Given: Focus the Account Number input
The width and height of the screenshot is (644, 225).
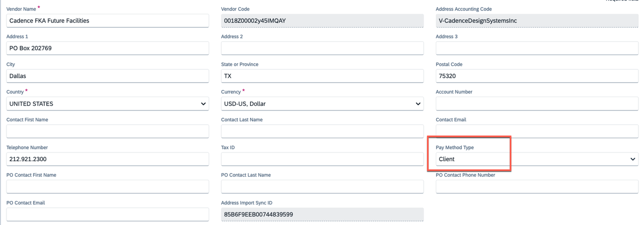Looking at the screenshot, I should tap(537, 103).
